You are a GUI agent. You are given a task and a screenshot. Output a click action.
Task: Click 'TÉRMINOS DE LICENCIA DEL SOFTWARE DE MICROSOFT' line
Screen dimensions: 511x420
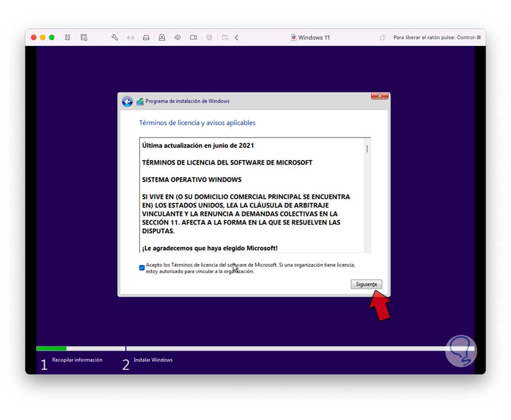[227, 162]
